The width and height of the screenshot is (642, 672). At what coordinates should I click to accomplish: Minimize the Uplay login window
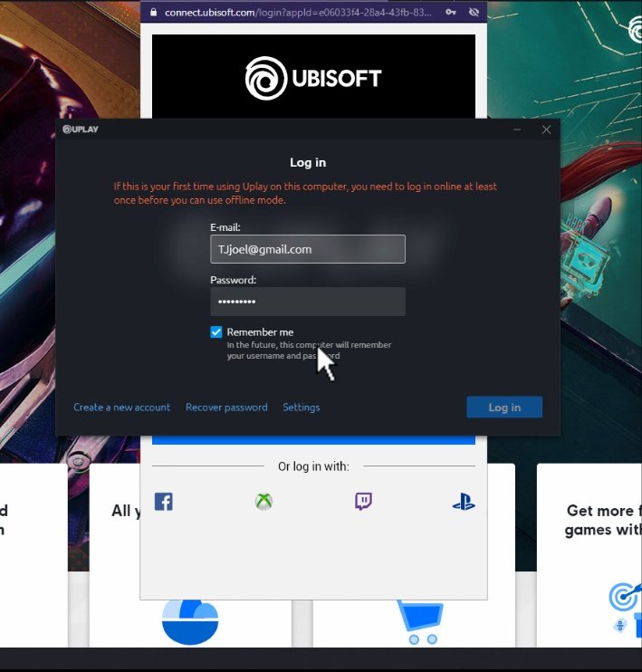tap(517, 130)
